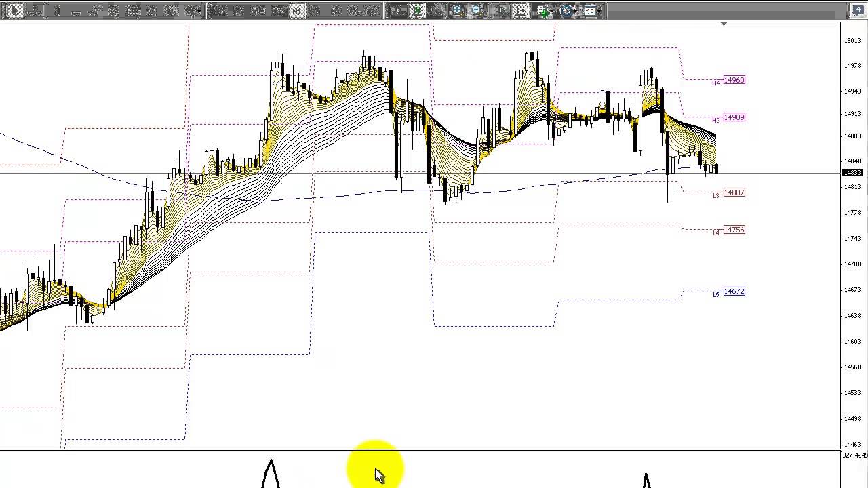Open the Indicators list button
Screen dimensions: 868x488
543,11
